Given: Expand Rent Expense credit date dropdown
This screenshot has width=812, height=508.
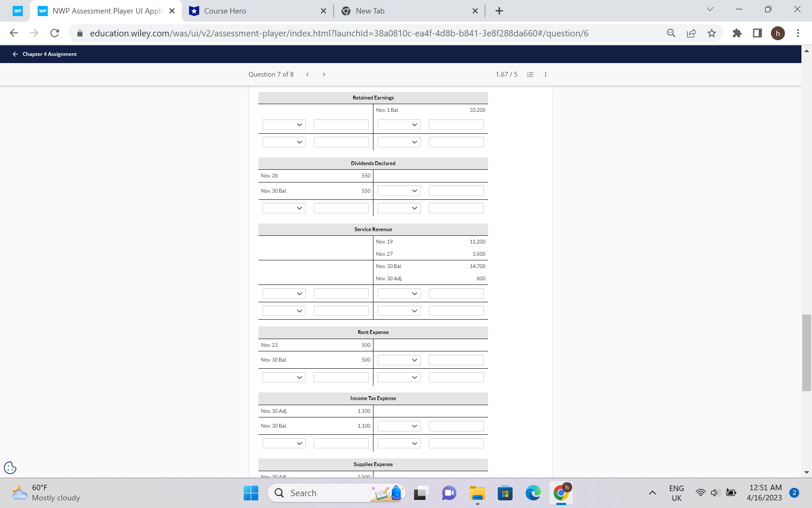Looking at the screenshot, I should [x=399, y=360].
